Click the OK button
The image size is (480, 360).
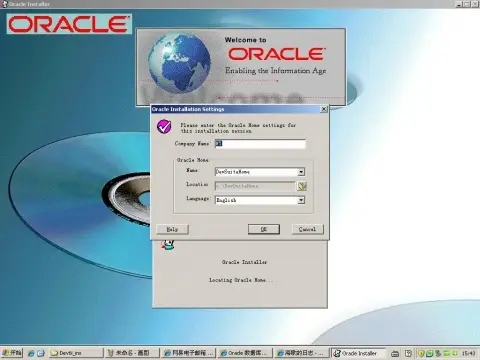click(x=264, y=229)
